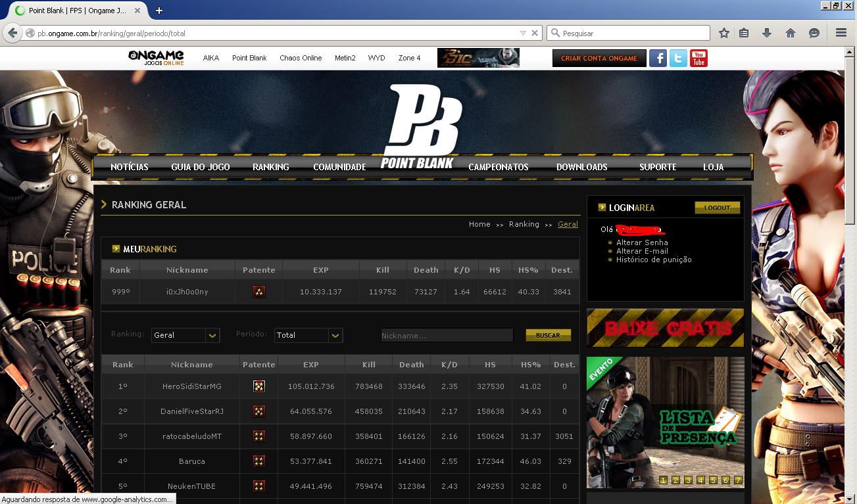This screenshot has width=857, height=504.
Task: Show event banner slide 7
Action: (x=738, y=480)
